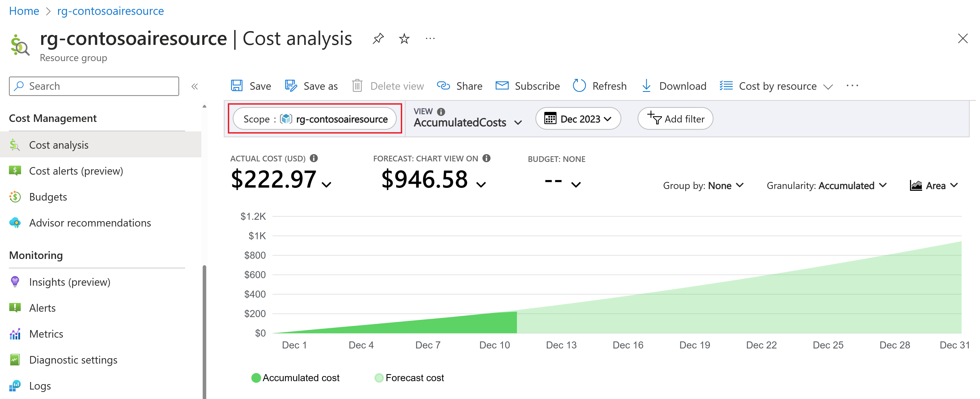Change scope rg-contosoairesource pill
980x399 pixels.
[315, 119]
